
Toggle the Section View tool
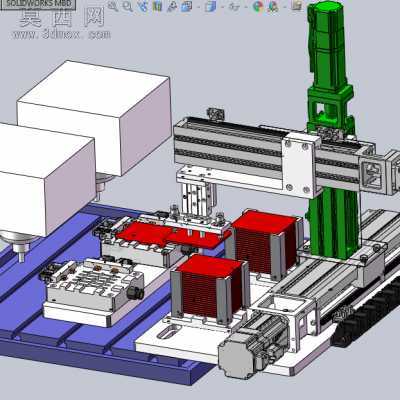click(157, 6)
